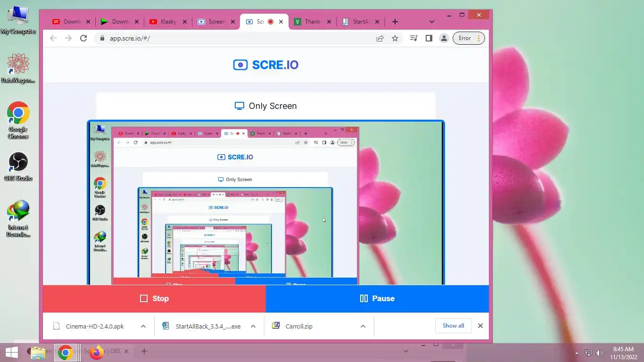644x362 pixels.
Task: Open the media controls icon in Chrome
Action: pos(413,38)
